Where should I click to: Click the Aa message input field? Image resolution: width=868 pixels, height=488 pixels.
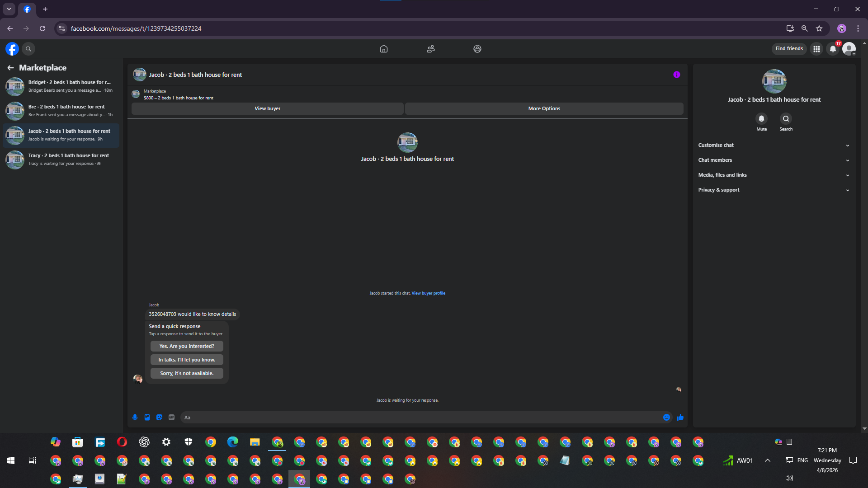[420, 418]
